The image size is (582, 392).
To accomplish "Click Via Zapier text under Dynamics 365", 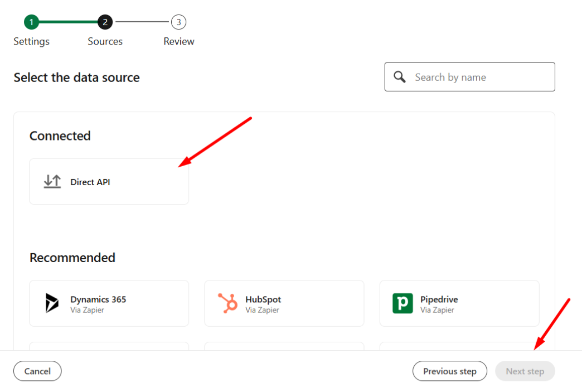I will point(87,310).
